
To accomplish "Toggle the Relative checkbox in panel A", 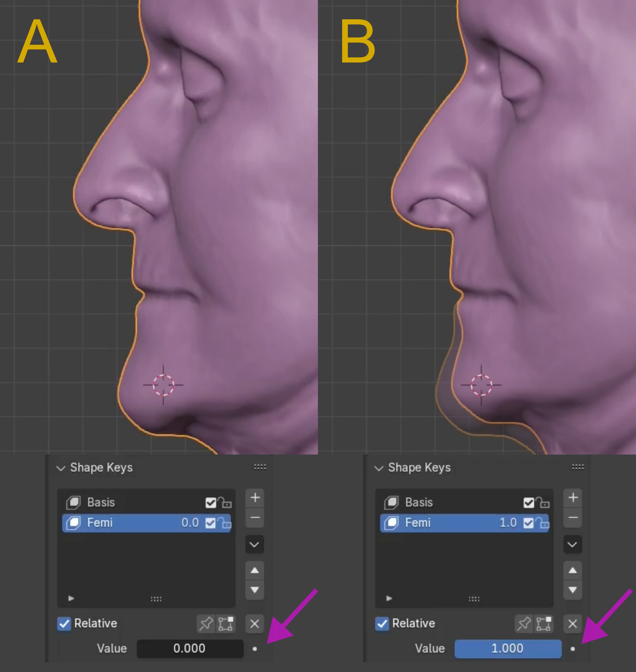I will point(64,624).
